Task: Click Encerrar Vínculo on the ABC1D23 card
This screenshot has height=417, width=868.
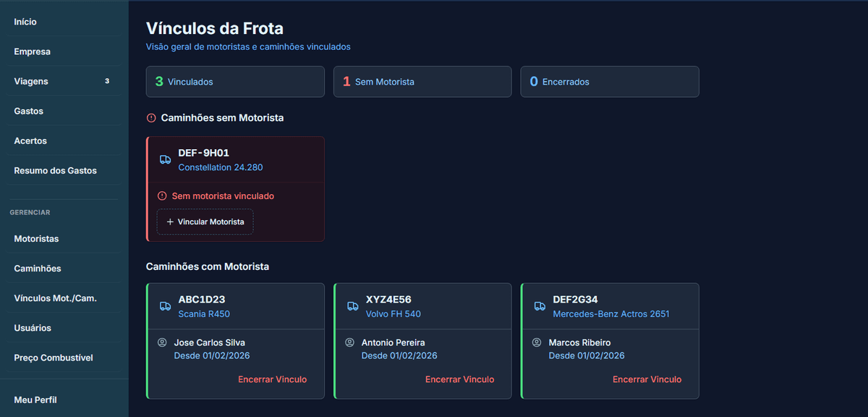Action: tap(273, 379)
